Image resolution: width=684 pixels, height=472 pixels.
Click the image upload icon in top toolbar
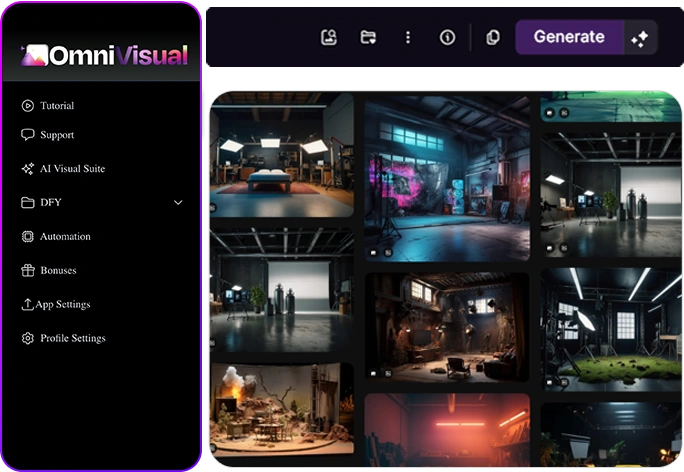pyautogui.click(x=328, y=37)
